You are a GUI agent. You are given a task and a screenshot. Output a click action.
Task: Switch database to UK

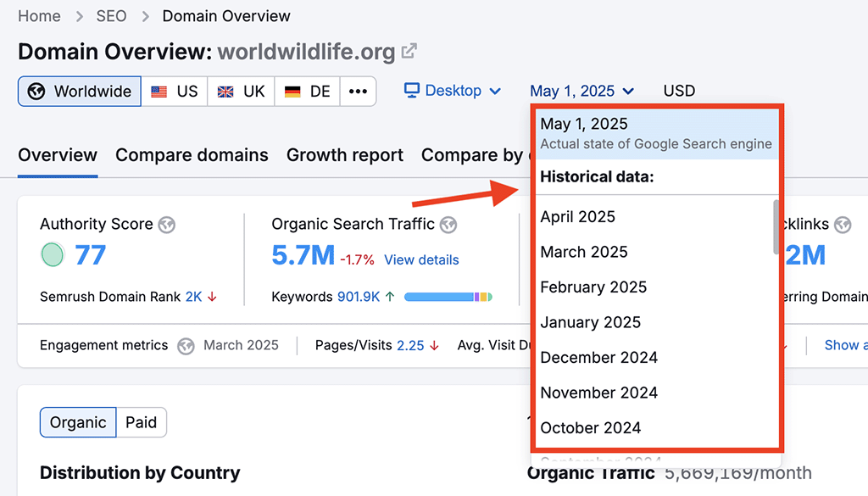[241, 92]
